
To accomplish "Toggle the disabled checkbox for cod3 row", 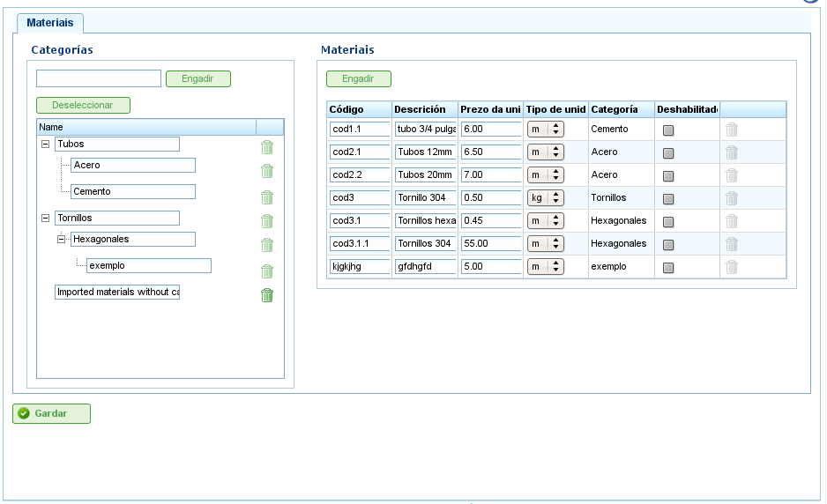I will point(668,199).
